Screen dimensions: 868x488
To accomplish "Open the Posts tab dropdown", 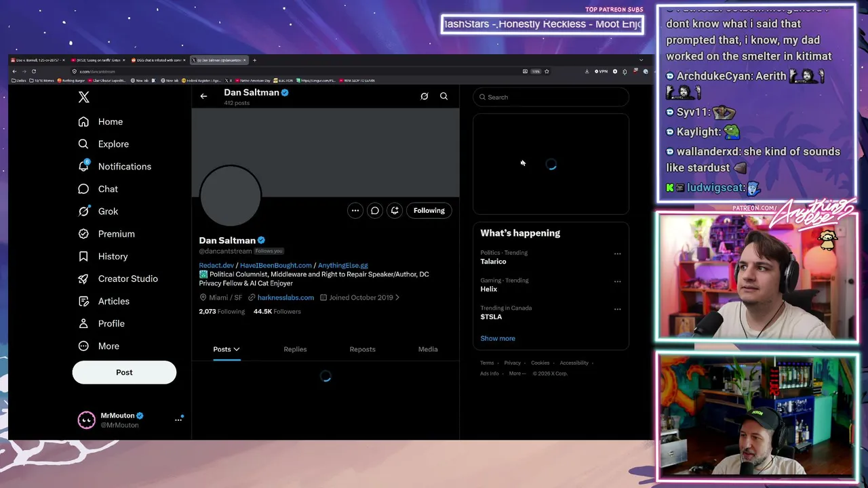I will point(226,350).
